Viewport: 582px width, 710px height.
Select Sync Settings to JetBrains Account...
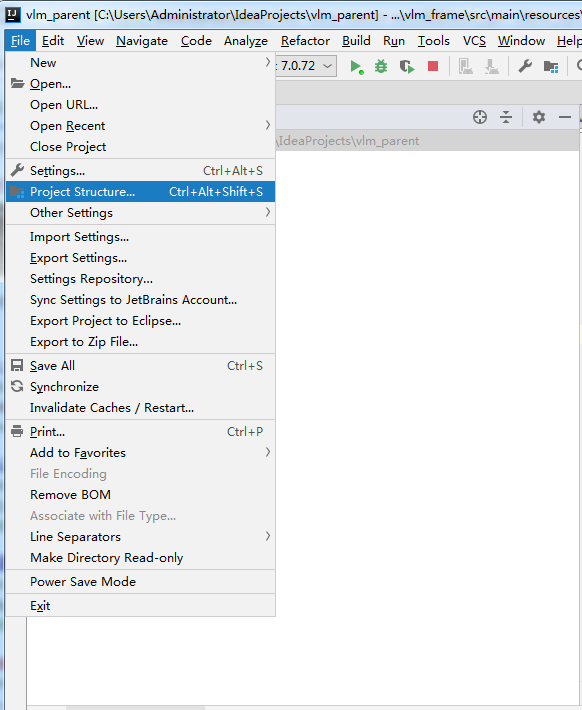pyautogui.click(x=140, y=300)
